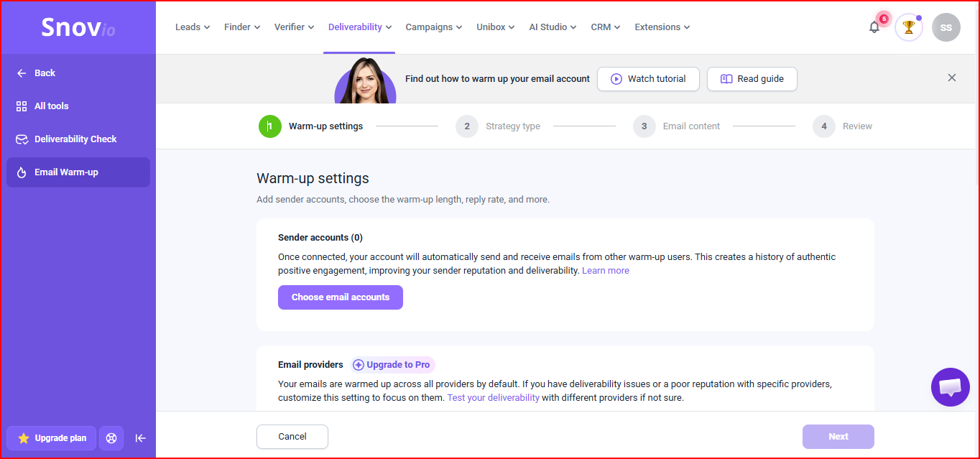980x459 pixels.
Task: Select the Email Warm-up flame icon
Action: click(23, 172)
